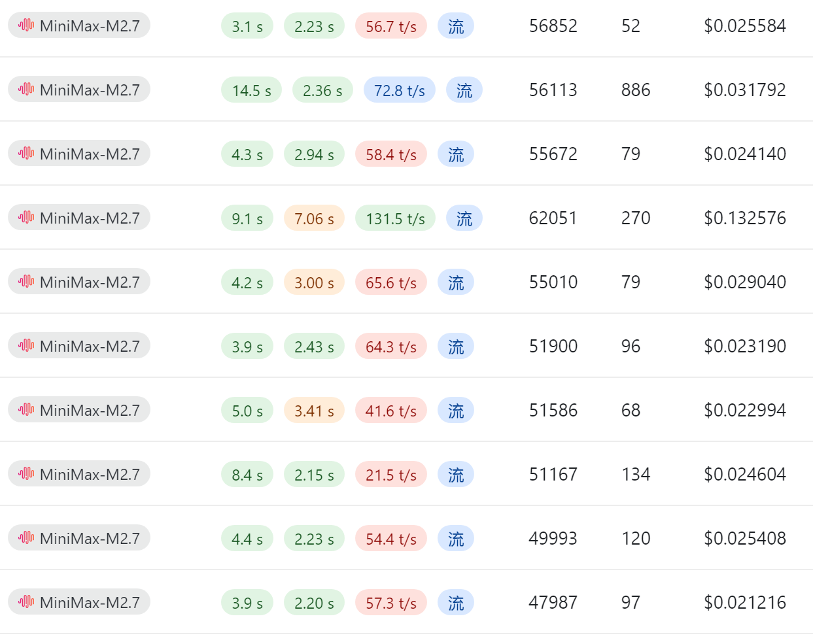Click the output token count 134
This screenshot has height=644, width=813.
click(x=636, y=475)
